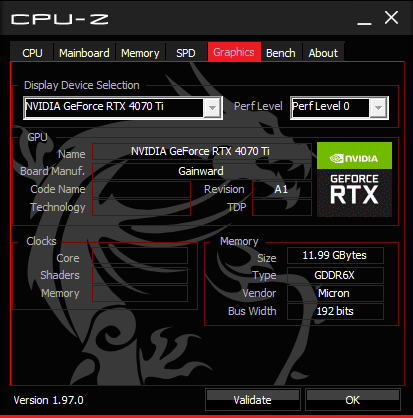Select the NVIDIA GeForce RTX 4070 Ti combo box

pyautogui.click(x=123, y=108)
